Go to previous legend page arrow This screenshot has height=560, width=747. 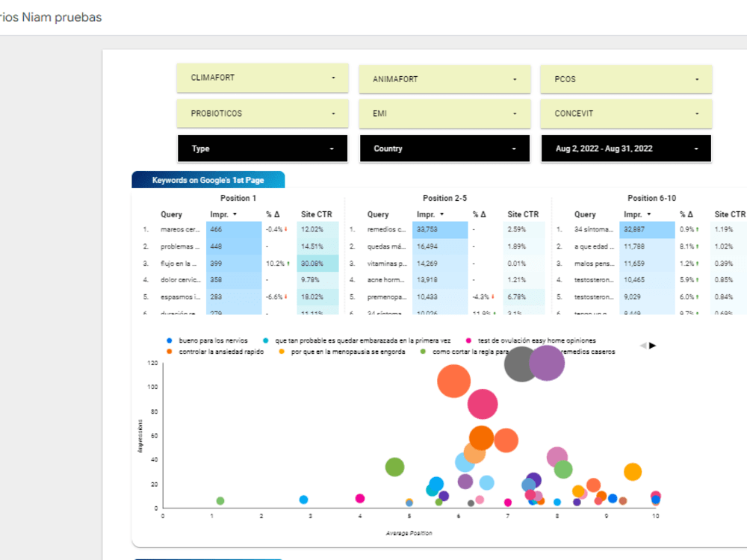(x=643, y=345)
